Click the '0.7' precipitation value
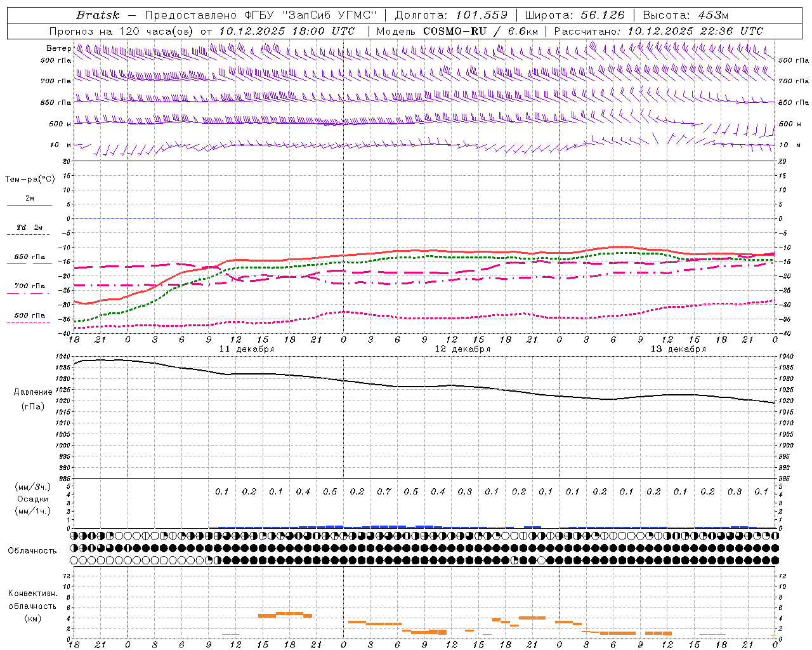The height and width of the screenshot is (650, 812). (384, 491)
